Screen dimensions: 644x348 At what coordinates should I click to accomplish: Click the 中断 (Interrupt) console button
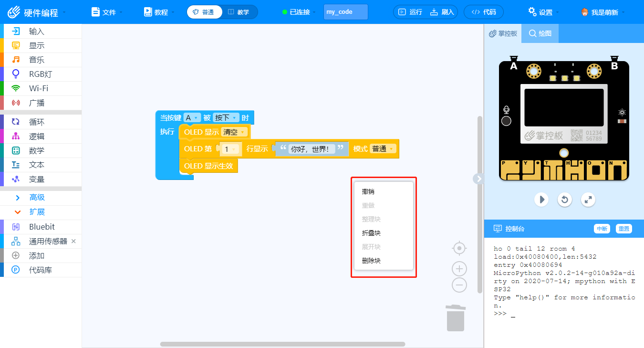[602, 229]
